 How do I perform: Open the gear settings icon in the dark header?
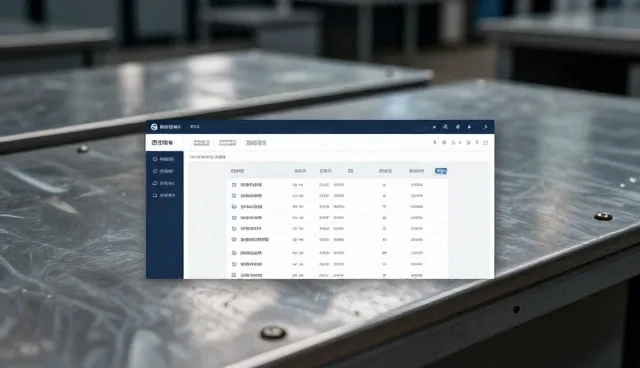(458, 127)
